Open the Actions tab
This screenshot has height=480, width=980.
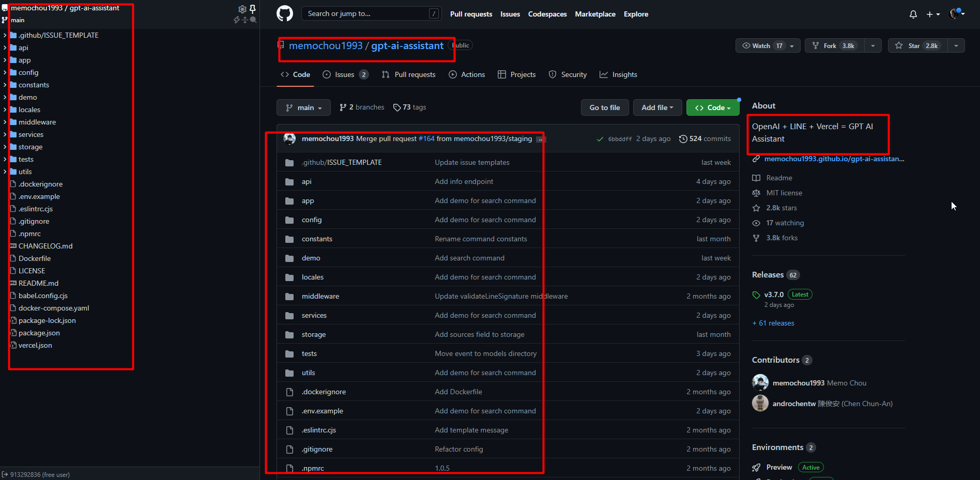467,74
